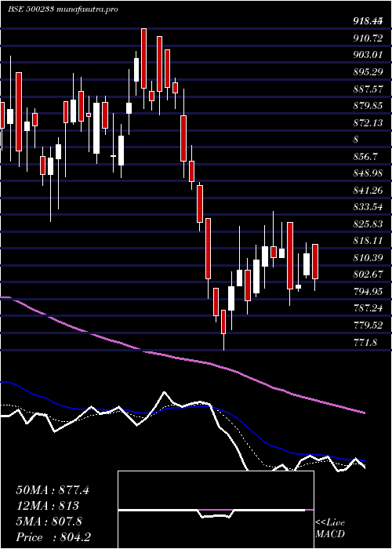
Task: Click the 'BSE 500233 munafasutra.pro' chart title
Action: click(63, 9)
